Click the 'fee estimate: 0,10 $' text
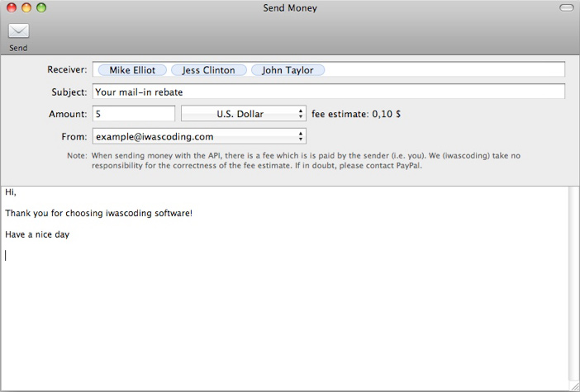The image size is (580, 392). coord(356,114)
